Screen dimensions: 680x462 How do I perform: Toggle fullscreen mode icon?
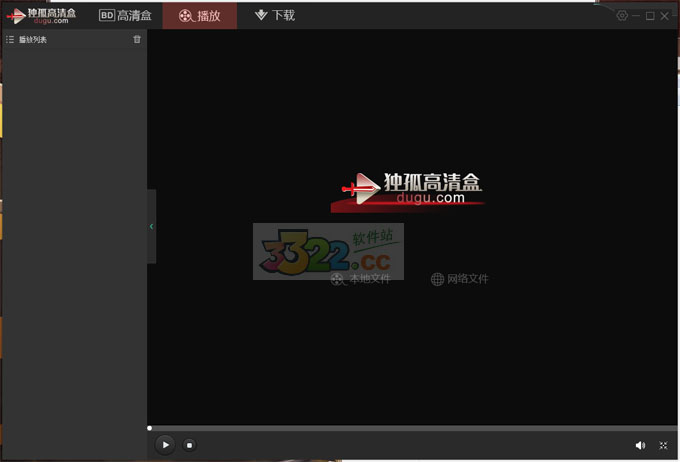(x=663, y=445)
